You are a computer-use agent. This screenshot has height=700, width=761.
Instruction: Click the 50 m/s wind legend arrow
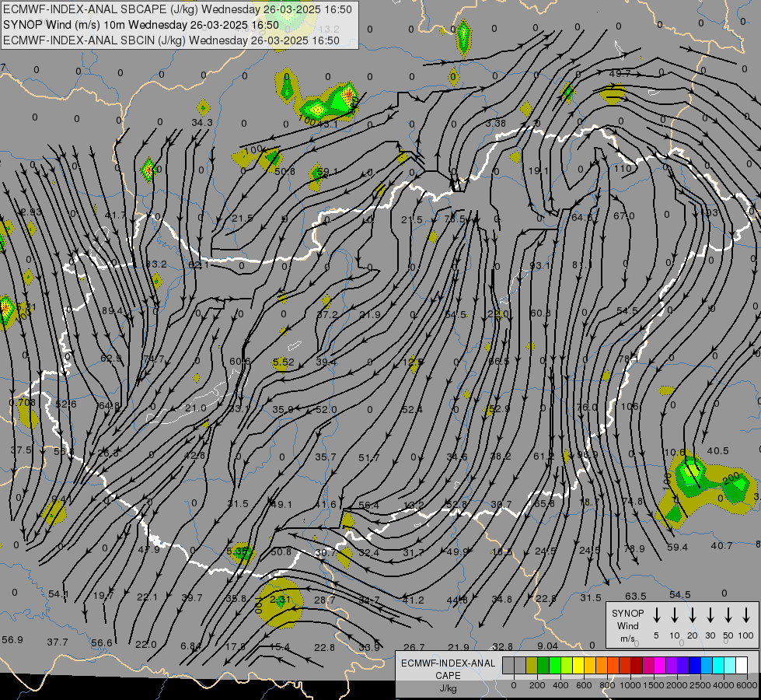point(728,615)
